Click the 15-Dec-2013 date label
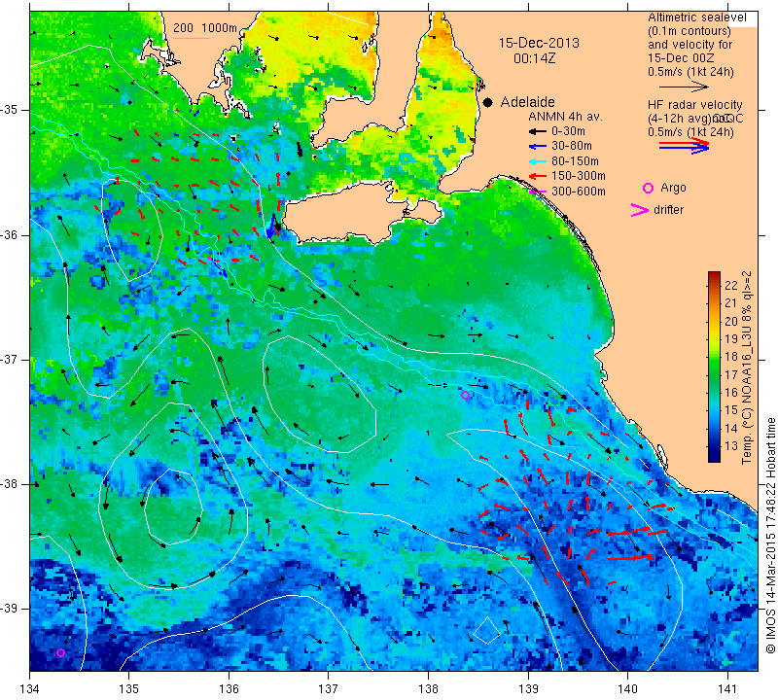The image size is (778, 700). coord(539,43)
